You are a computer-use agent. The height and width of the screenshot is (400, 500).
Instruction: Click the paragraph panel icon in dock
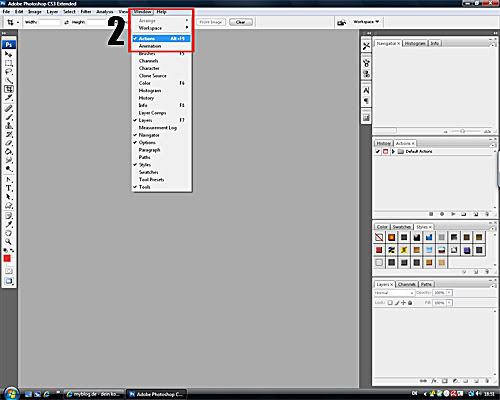point(366,101)
